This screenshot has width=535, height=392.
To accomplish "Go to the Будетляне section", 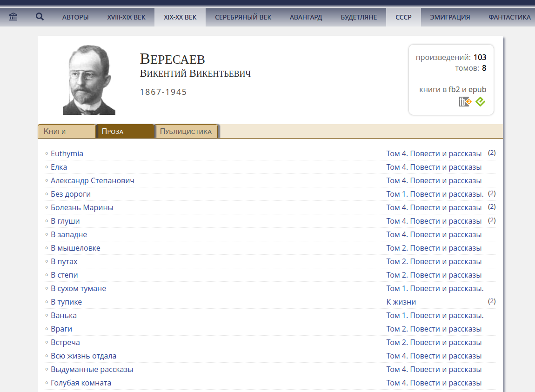I will (x=359, y=17).
